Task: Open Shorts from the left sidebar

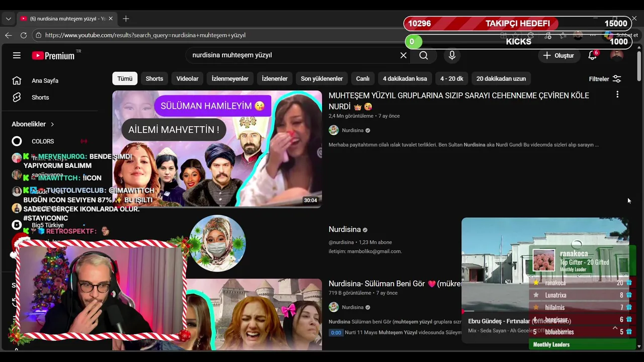Action: 40,98
